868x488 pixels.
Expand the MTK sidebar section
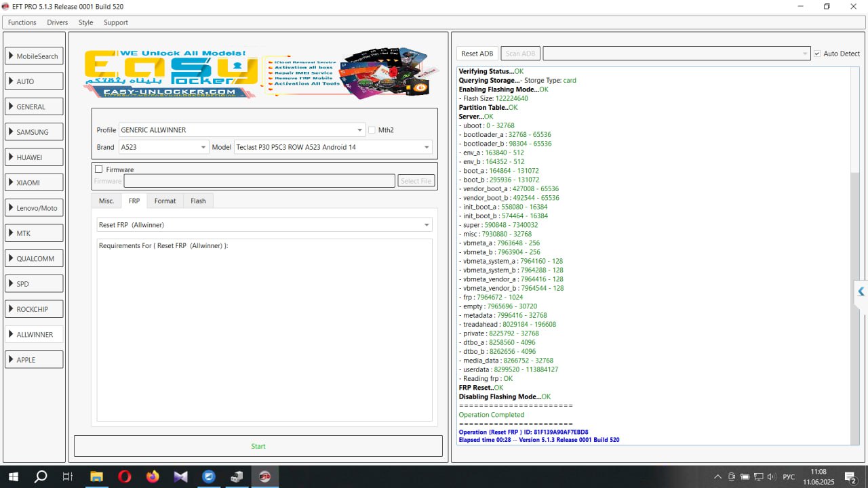point(34,233)
